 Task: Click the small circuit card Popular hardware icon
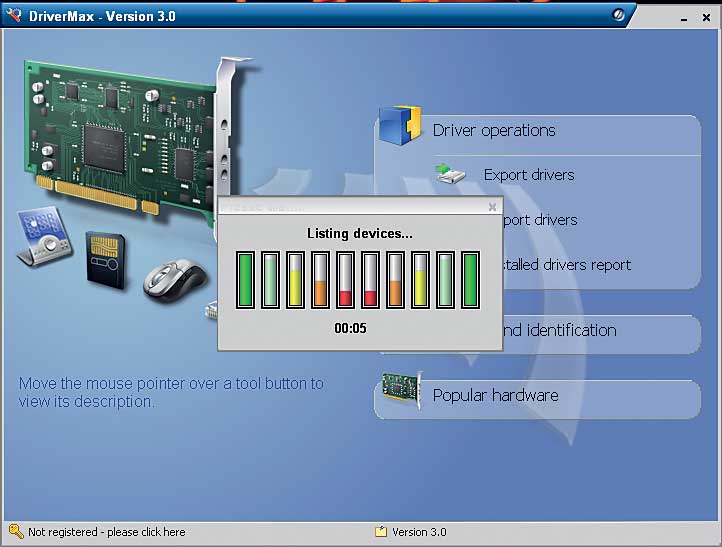[402, 390]
